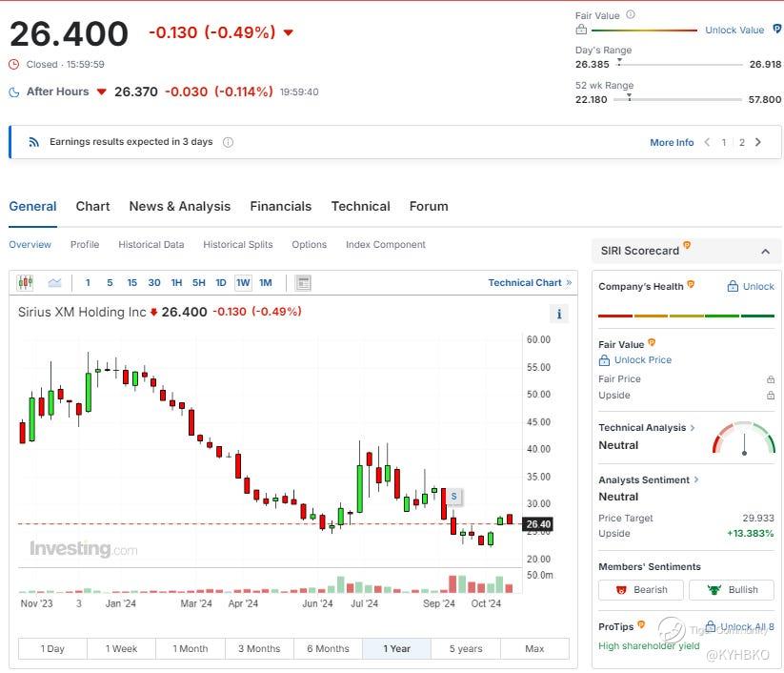Set chart range to 5 years
Viewport: 784px width, 673px height.
[x=466, y=648]
